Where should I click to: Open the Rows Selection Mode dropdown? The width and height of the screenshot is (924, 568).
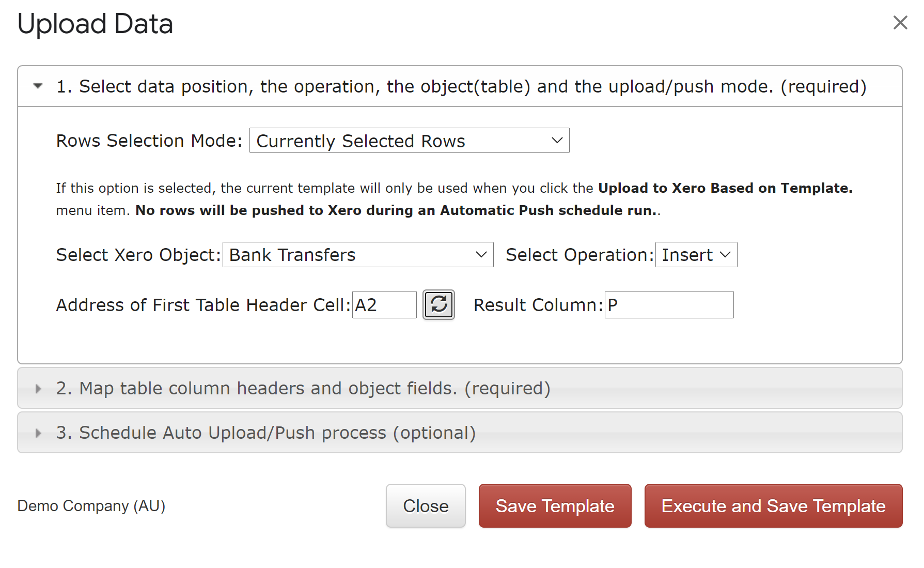(409, 141)
